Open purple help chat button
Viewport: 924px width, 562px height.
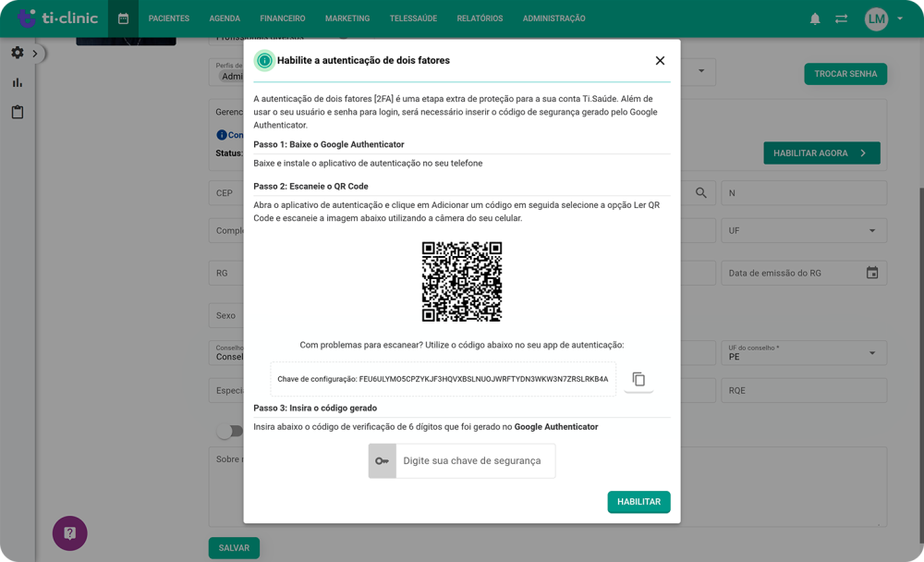coord(69,533)
